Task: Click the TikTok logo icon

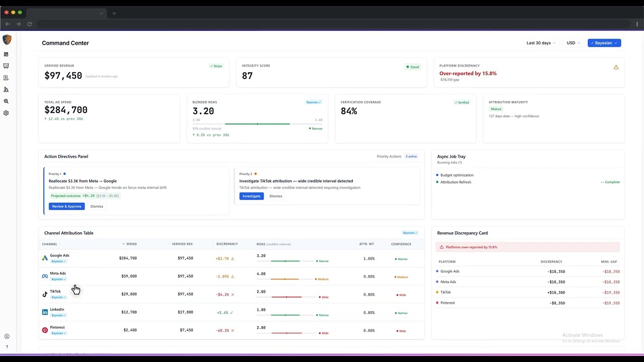Action: coord(45,294)
